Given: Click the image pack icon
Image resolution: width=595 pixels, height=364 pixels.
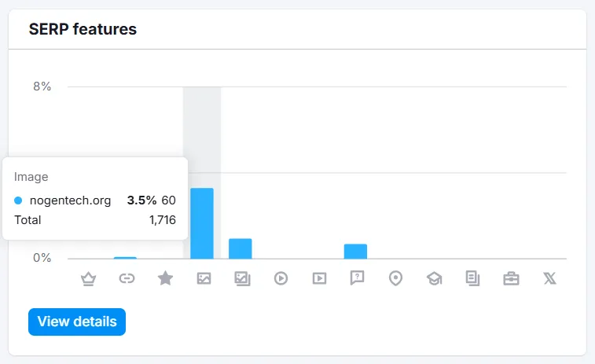Looking at the screenshot, I should (242, 278).
